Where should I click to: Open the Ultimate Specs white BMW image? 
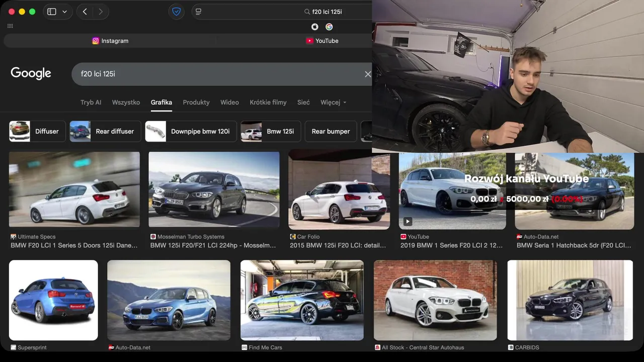click(74, 190)
